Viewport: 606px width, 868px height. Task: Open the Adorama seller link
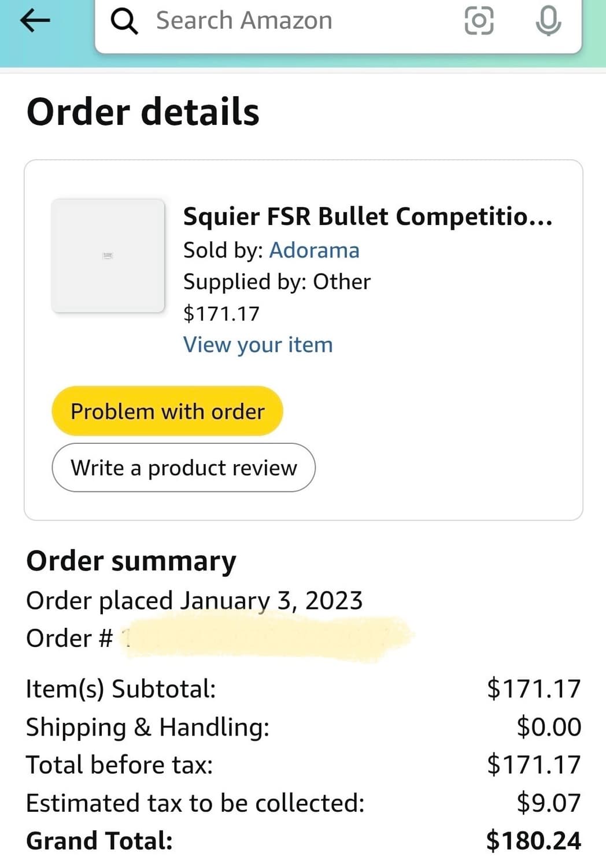coord(314,250)
